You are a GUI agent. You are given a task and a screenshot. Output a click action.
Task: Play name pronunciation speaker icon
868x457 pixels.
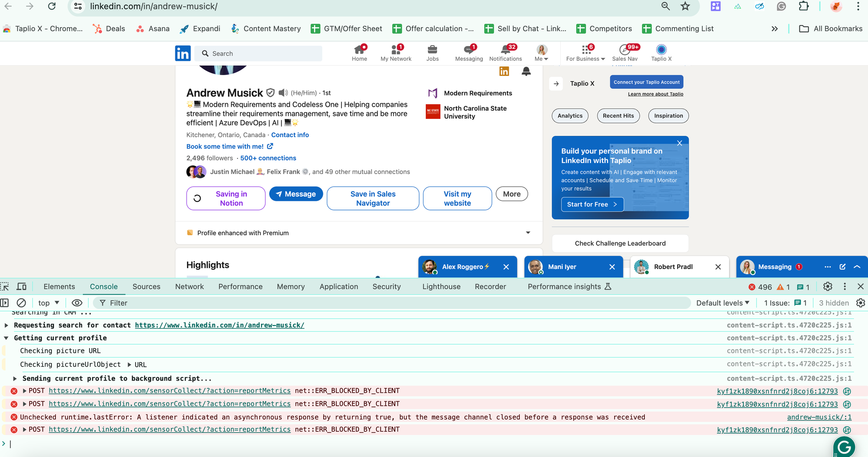pyautogui.click(x=283, y=92)
